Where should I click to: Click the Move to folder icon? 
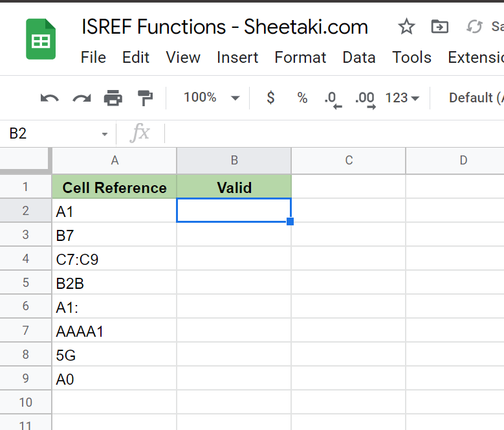coord(440,27)
